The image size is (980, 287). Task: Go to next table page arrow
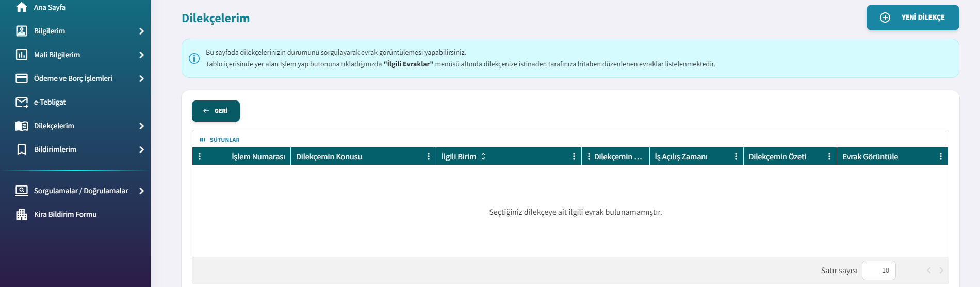click(x=941, y=271)
